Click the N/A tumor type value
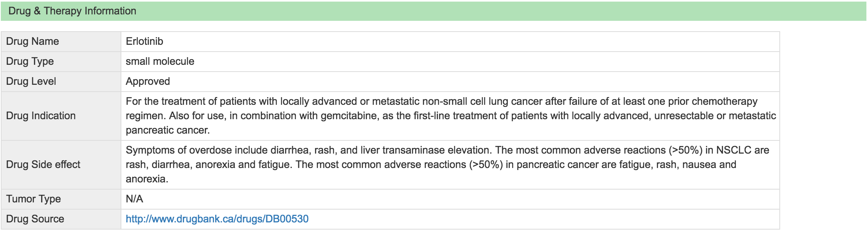Image resolution: width=868 pixels, height=232 pixels. tap(135, 199)
